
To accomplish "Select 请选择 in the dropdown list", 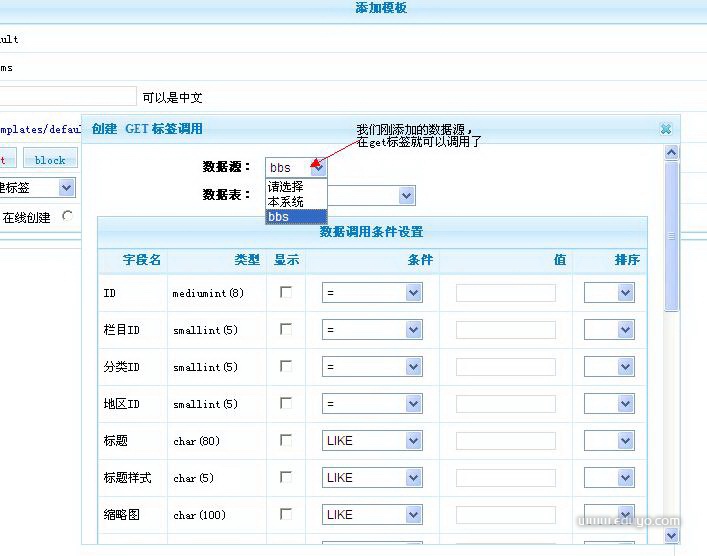I will (286, 186).
